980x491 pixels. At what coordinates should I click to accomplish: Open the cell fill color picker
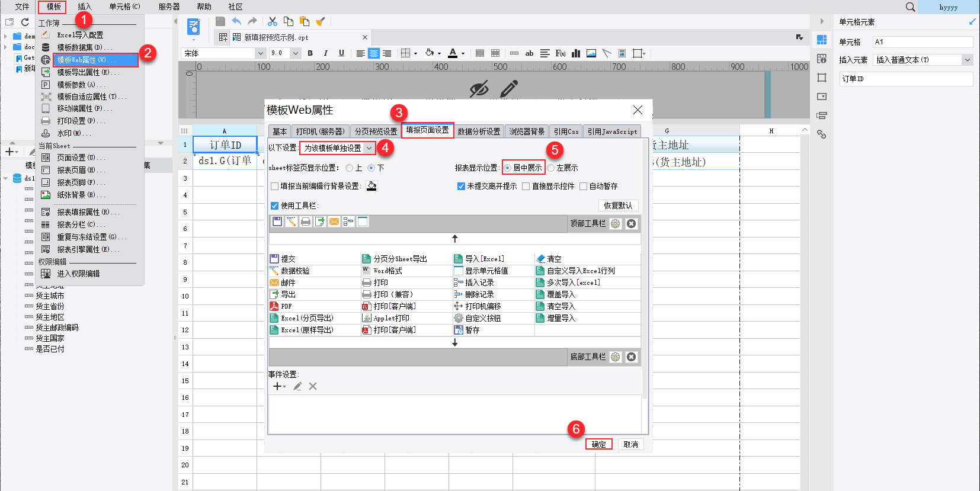pyautogui.click(x=430, y=53)
